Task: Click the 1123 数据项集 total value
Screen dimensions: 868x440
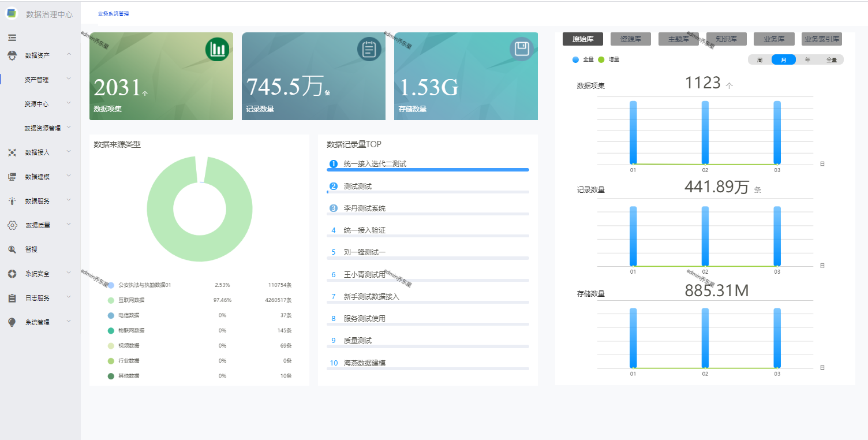Action: pos(703,83)
